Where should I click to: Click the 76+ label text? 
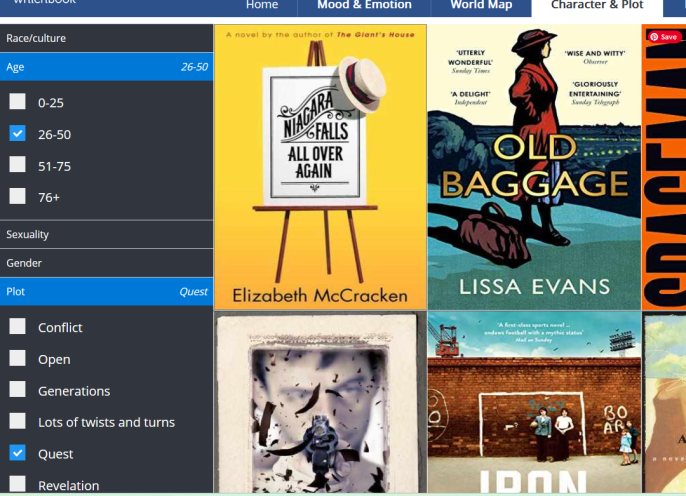point(49,198)
